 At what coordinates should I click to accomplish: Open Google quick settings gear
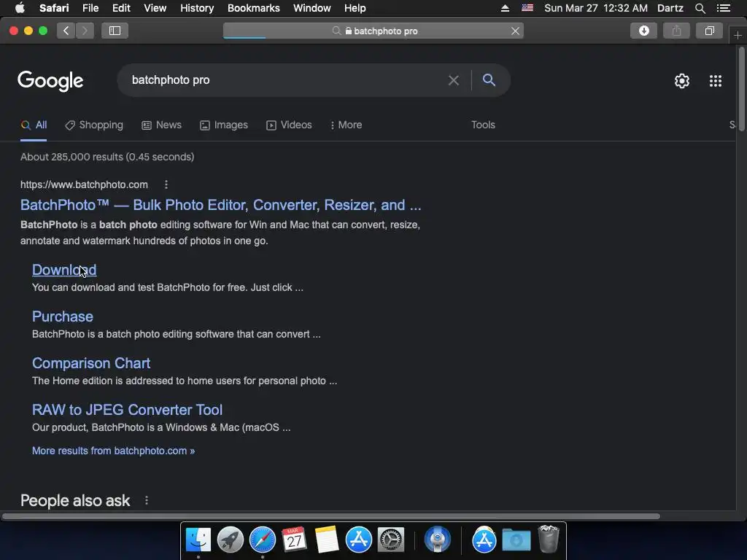682,81
